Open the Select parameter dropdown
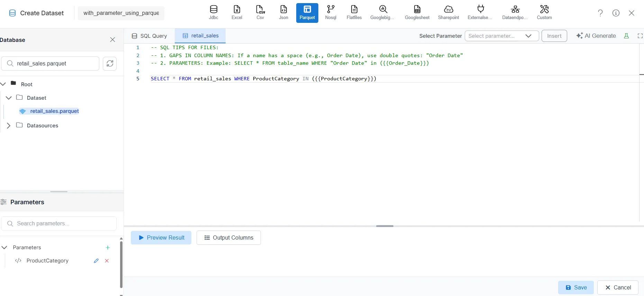Image resolution: width=644 pixels, height=296 pixels. (501, 36)
